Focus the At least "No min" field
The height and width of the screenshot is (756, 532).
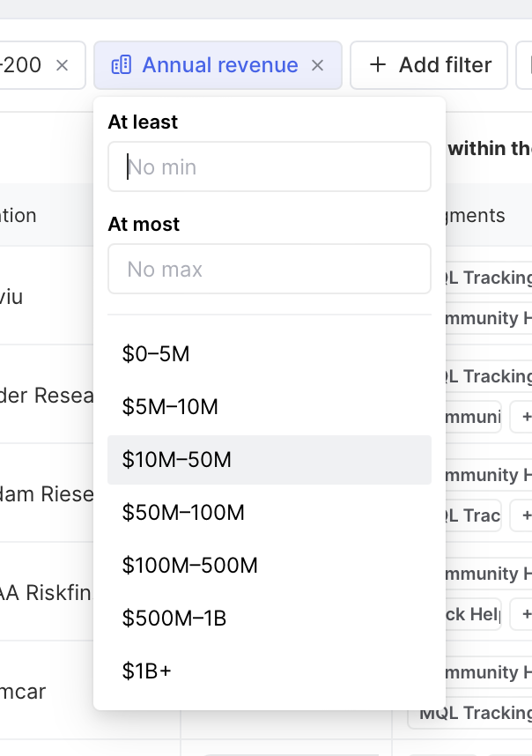269,167
